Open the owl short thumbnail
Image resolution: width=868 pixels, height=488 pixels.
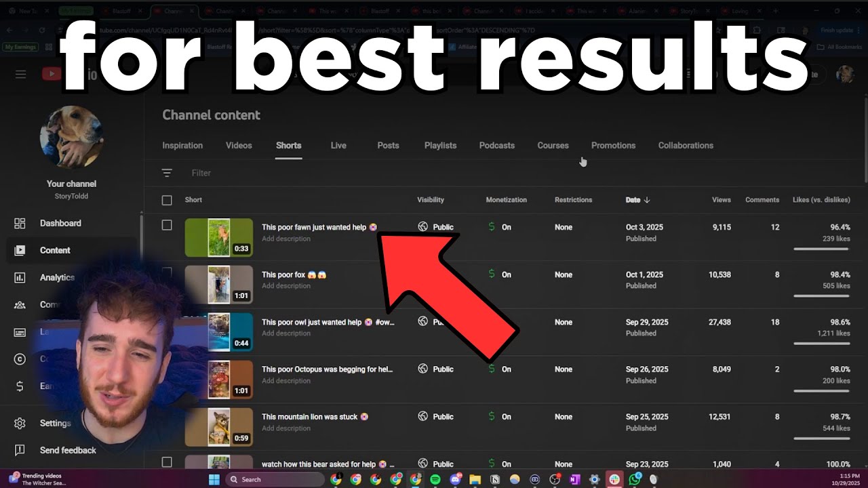point(219,332)
